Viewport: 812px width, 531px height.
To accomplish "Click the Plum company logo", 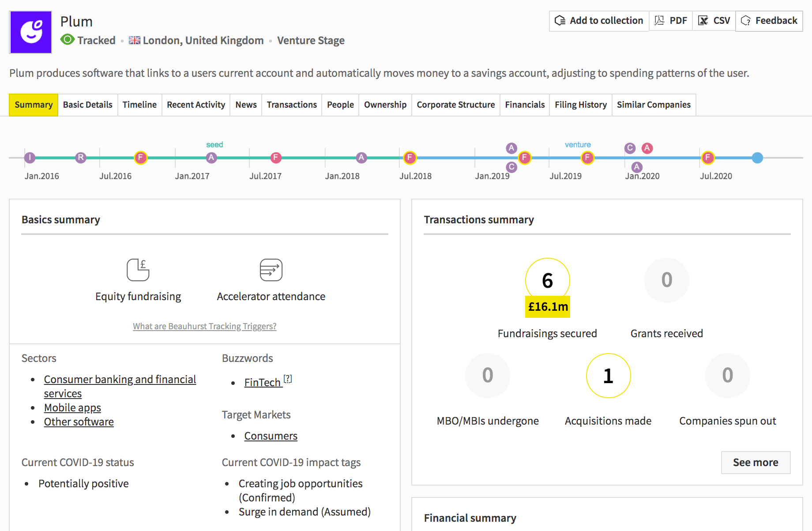I will [30, 32].
